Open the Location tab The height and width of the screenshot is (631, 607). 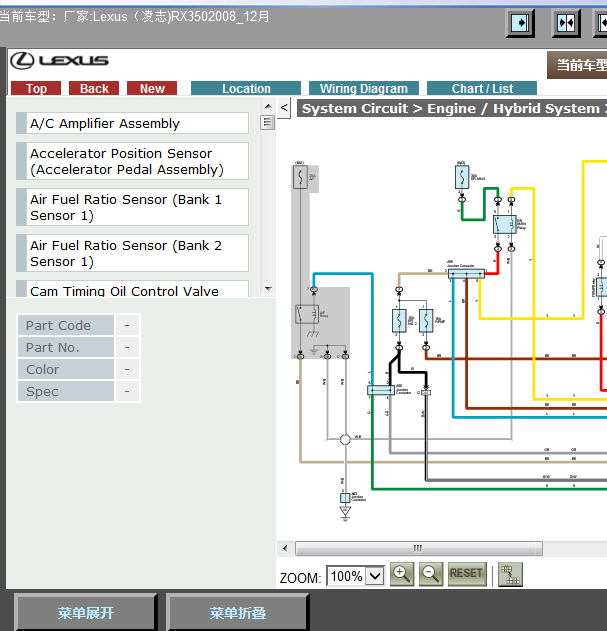pos(246,88)
